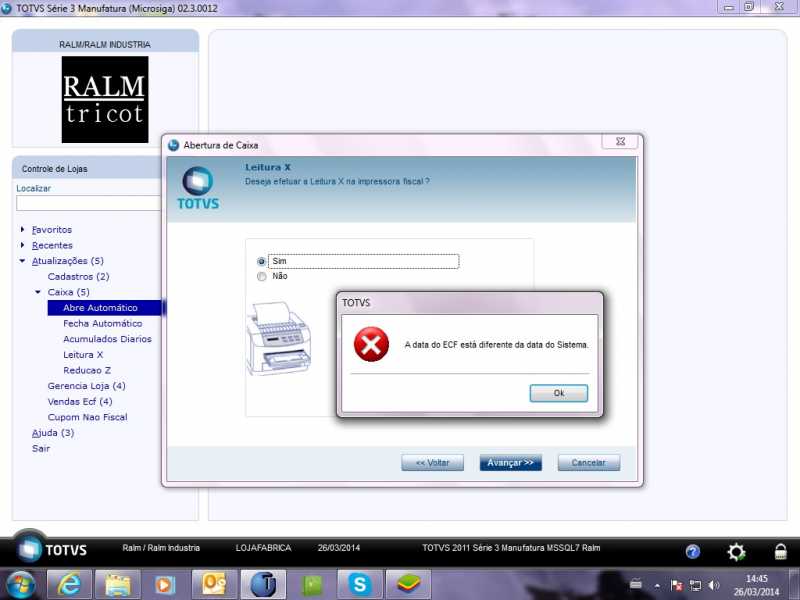800x600 pixels.
Task: Select the Não radio button
Action: pos(262,277)
